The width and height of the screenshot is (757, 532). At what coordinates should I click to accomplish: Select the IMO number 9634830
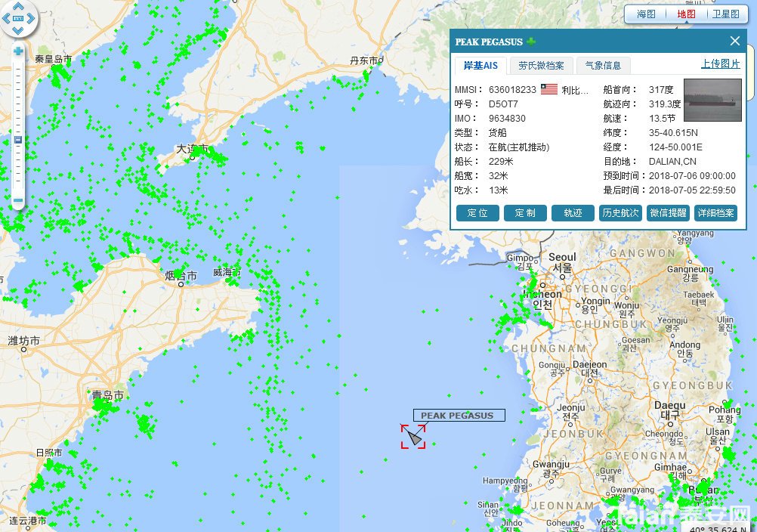pos(507,119)
